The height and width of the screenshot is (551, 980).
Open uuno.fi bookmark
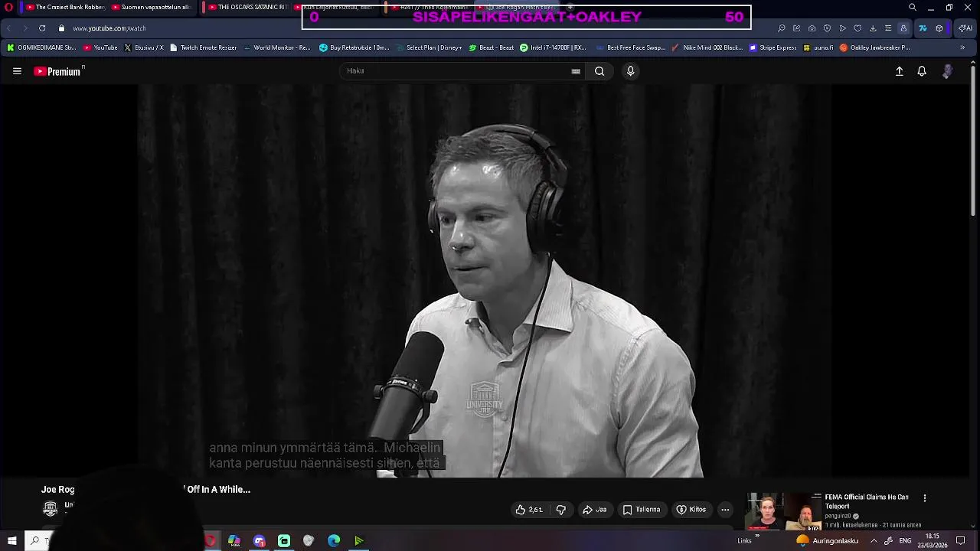[x=818, y=47]
